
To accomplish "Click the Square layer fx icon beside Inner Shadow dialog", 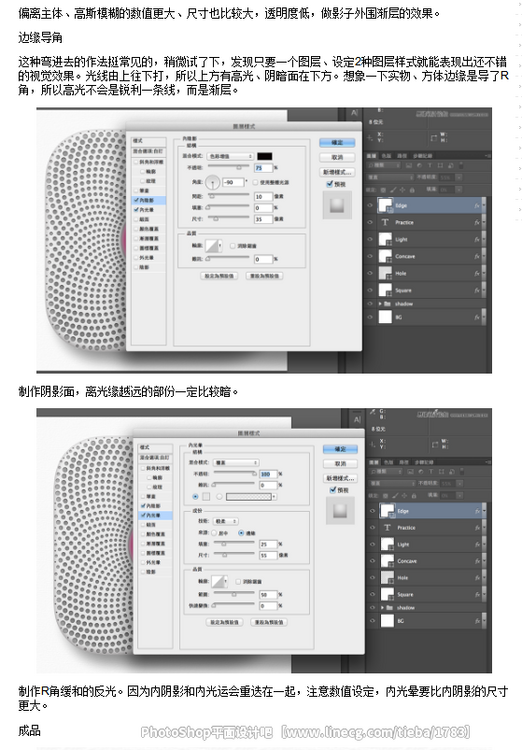I will pyautogui.click(x=477, y=290).
